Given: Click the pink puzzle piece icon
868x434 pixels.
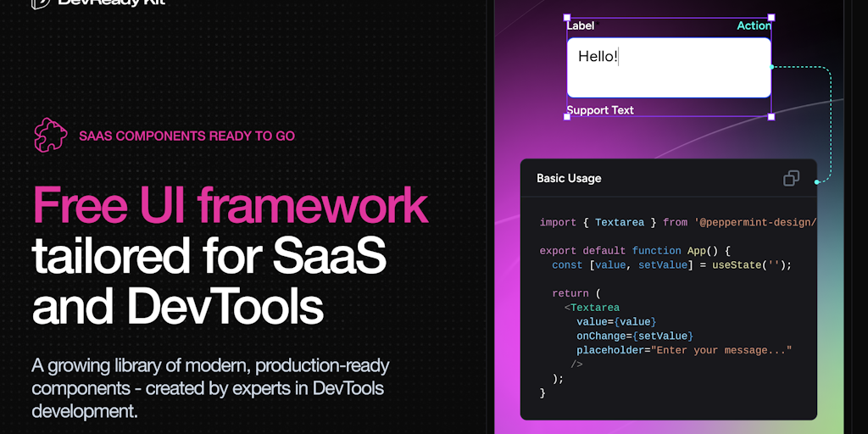Looking at the screenshot, I should click(50, 135).
